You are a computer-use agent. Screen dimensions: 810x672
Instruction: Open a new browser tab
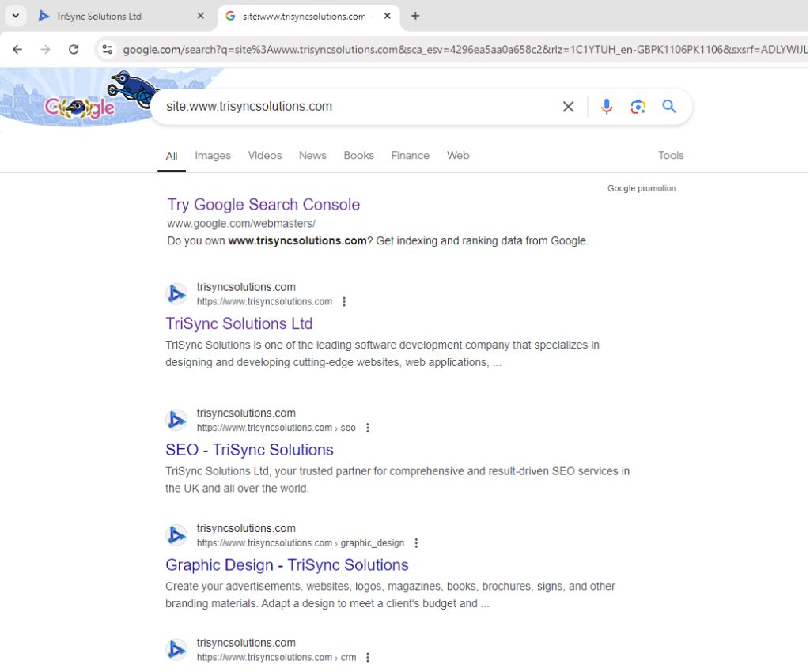pos(415,16)
